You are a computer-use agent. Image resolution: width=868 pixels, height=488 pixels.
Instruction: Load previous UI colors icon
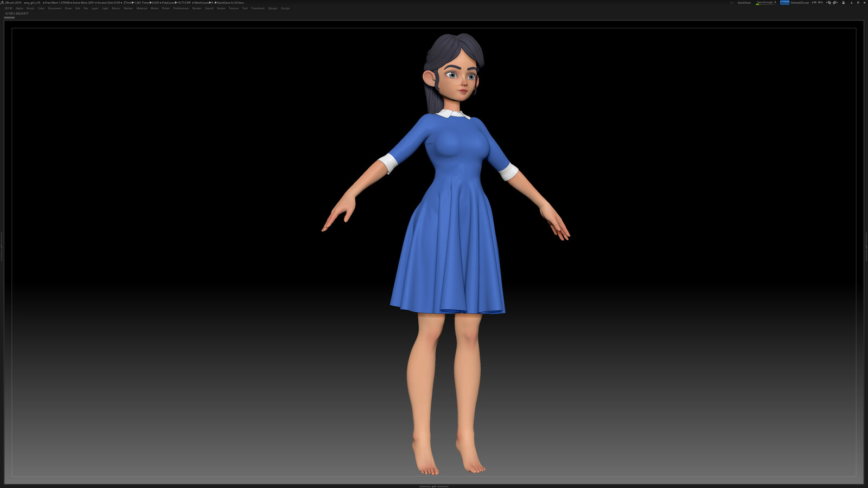click(828, 3)
